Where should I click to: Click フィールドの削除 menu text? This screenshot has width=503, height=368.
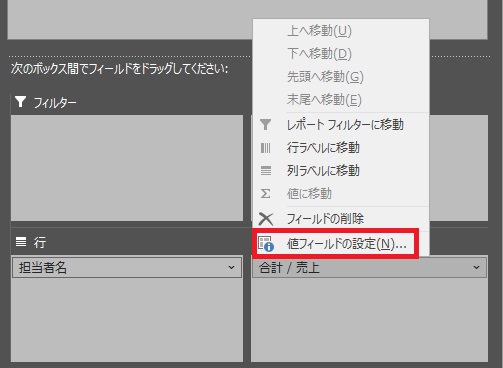point(325,219)
